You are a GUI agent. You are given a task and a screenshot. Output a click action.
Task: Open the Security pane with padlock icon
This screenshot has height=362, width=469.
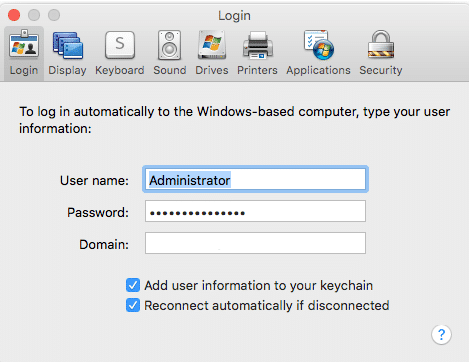(381, 53)
